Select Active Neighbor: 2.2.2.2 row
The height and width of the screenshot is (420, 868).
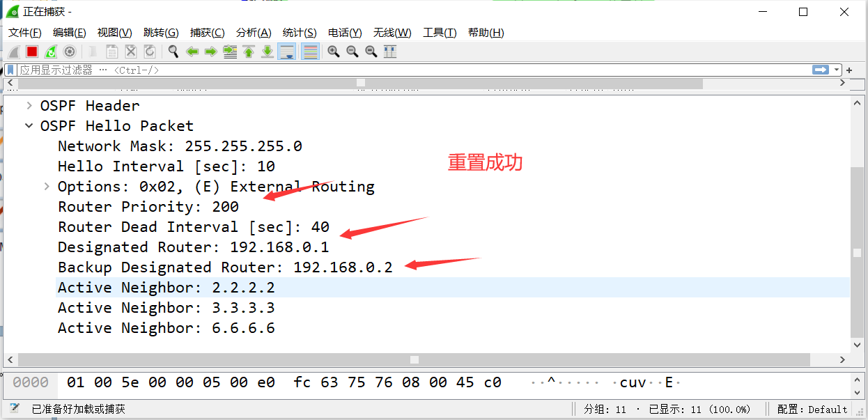[453, 288]
